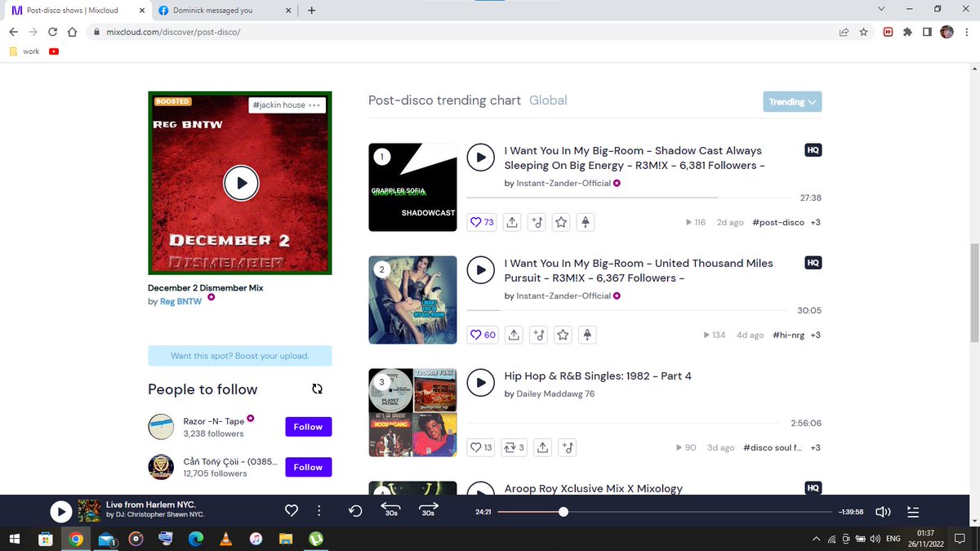980x551 pixels.
Task: Share the United Thousand Miles Pursuit mix
Action: tap(513, 335)
